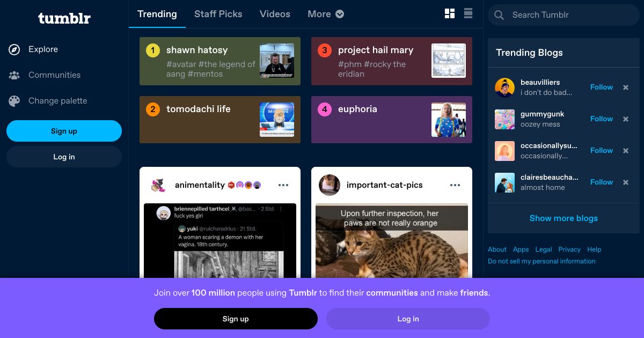Open the Help footer link
644x338 pixels.
594,249
